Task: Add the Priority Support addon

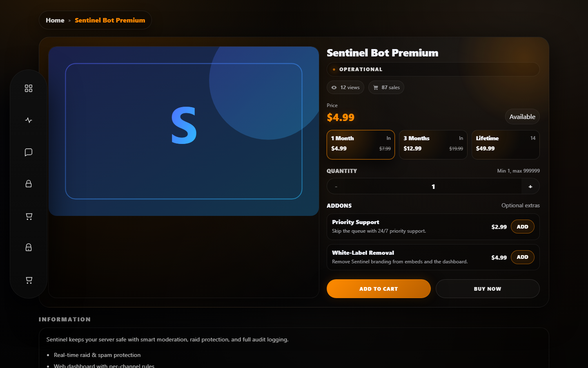Action: [523, 227]
